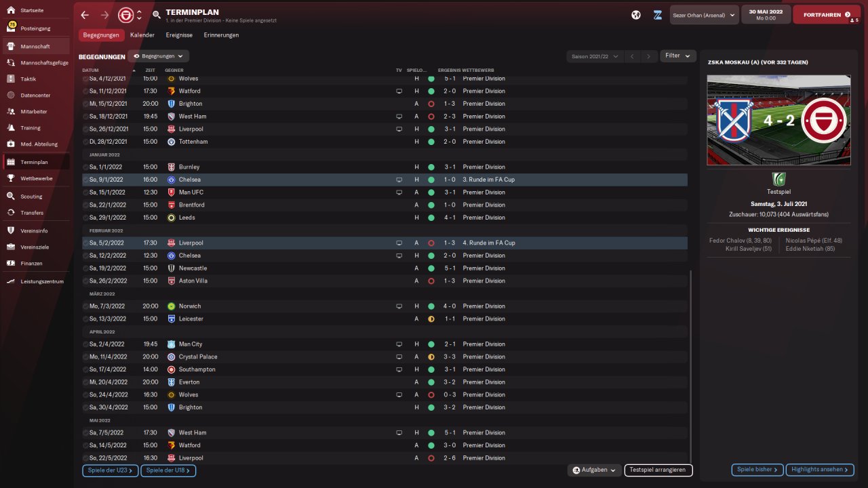
Task: Open Spiele der U18
Action: (168, 470)
